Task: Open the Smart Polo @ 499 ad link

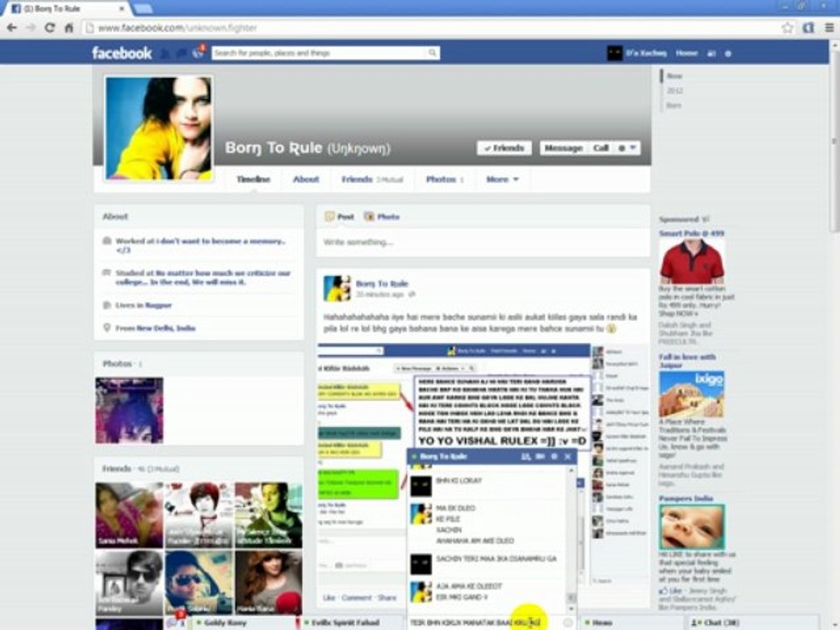Action: [691, 234]
